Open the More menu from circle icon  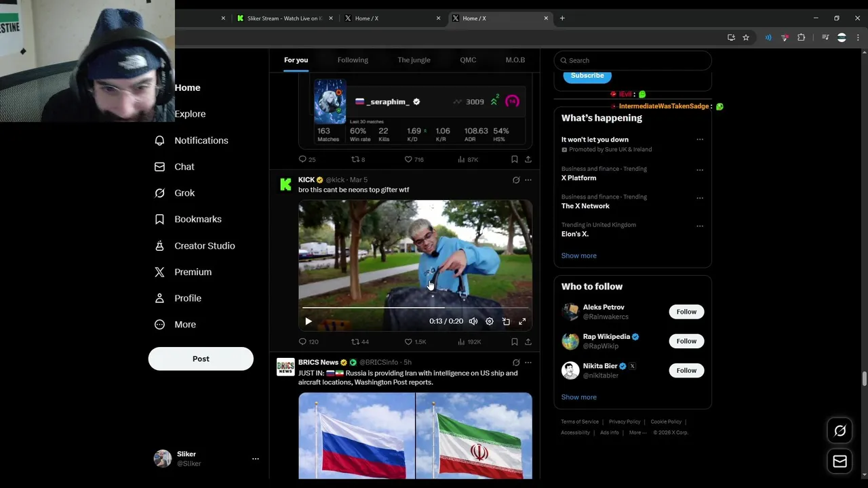tap(159, 325)
